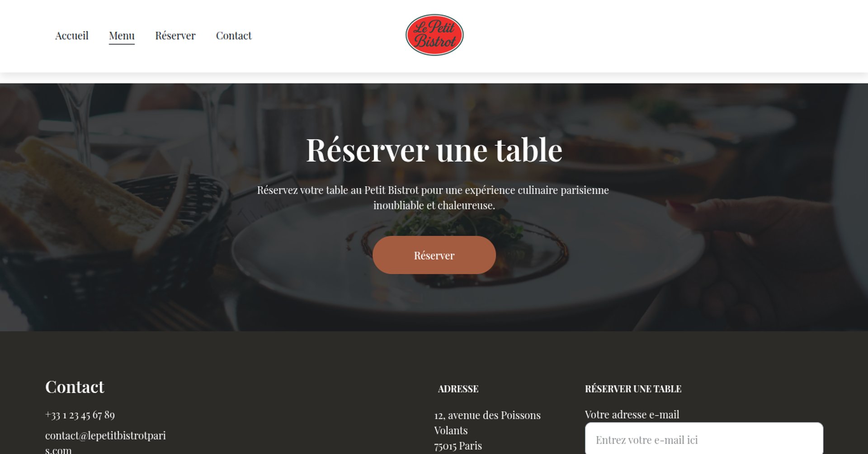Click the brown Réserver button
Viewport: 868px width, 454px height.
[x=434, y=255]
